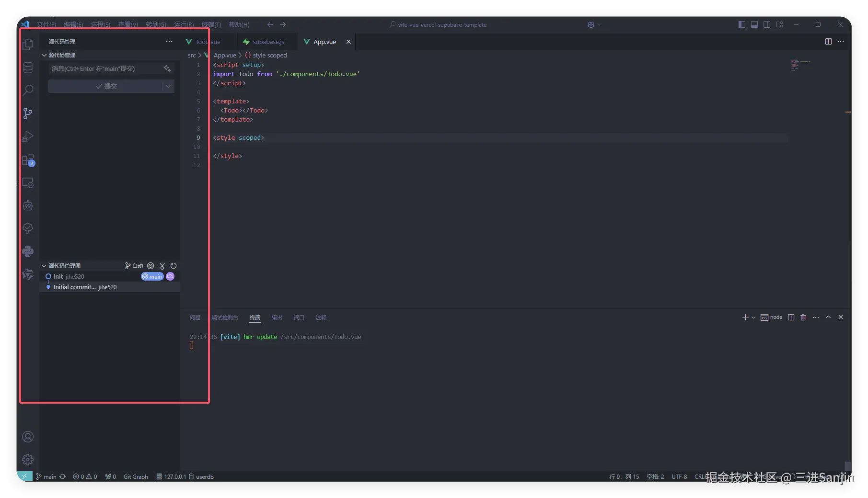Open the Python extension view
868x498 pixels.
(28, 251)
